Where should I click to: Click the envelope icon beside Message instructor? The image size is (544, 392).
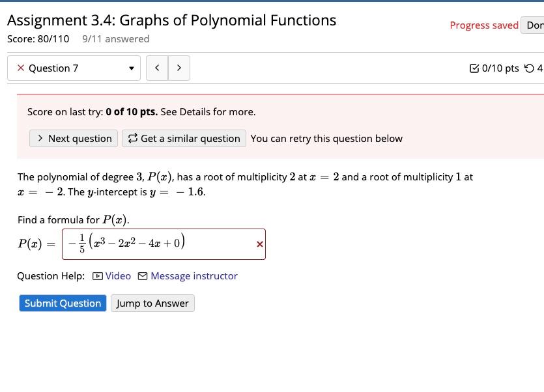tap(143, 275)
